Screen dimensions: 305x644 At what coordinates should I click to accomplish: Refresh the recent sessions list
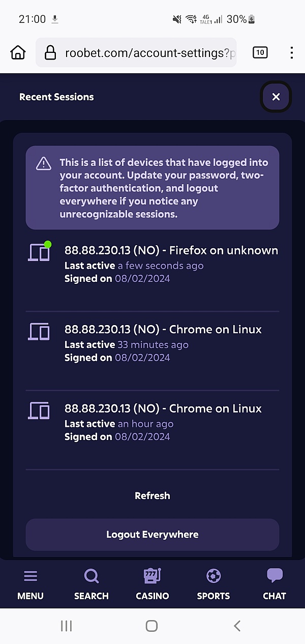point(152,495)
